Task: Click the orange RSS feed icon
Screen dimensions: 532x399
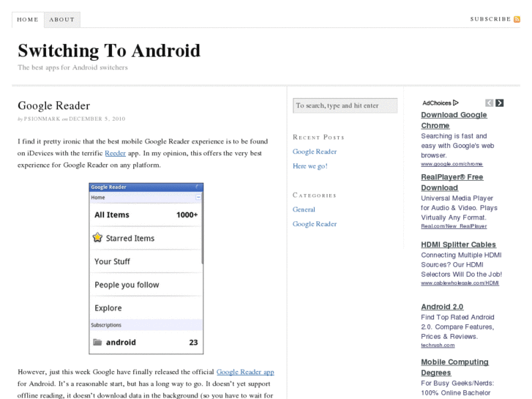Action: coord(517,19)
